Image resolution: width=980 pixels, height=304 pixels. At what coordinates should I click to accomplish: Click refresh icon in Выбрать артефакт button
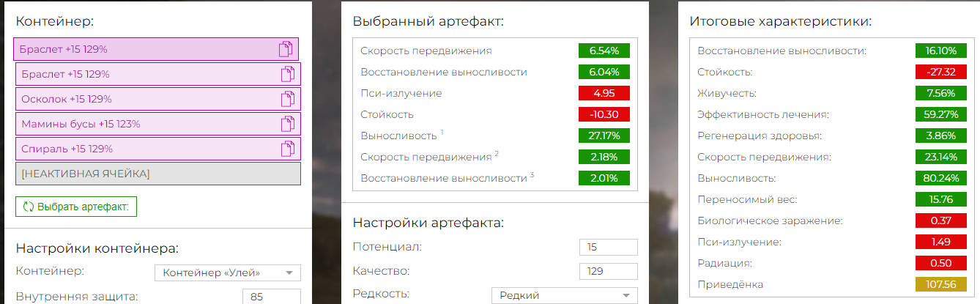pyautogui.click(x=29, y=207)
